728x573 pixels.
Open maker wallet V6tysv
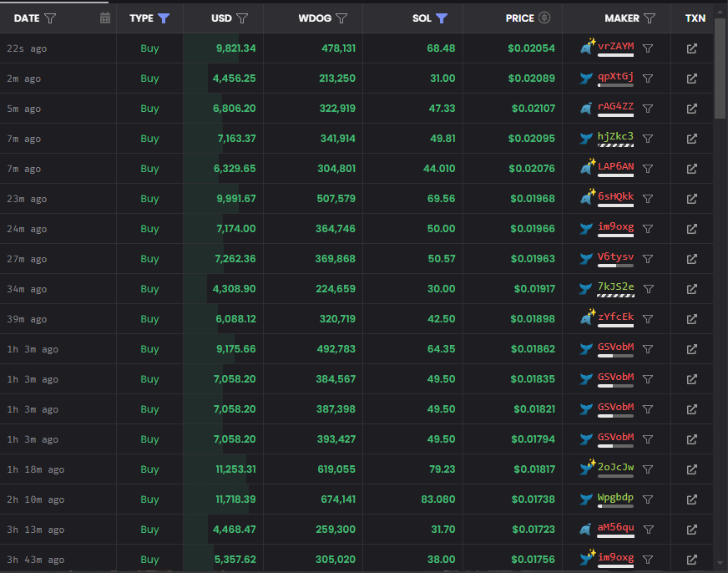(x=615, y=256)
